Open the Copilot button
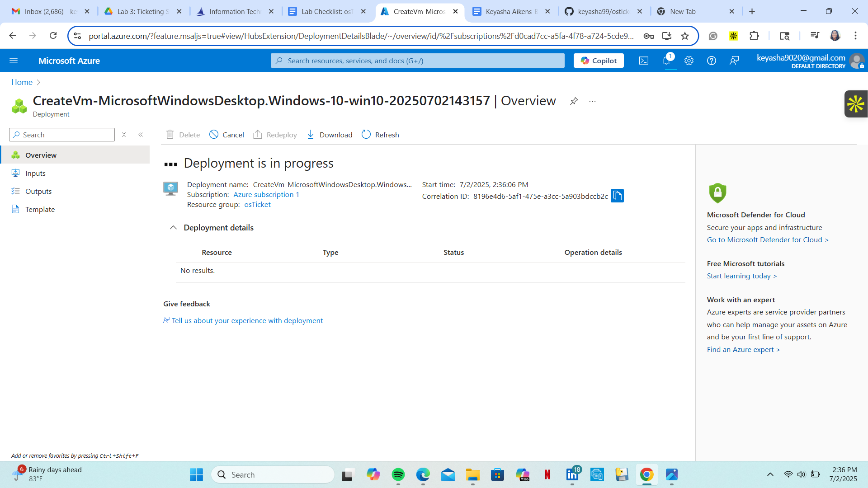This screenshot has height=488, width=868. [x=599, y=61]
